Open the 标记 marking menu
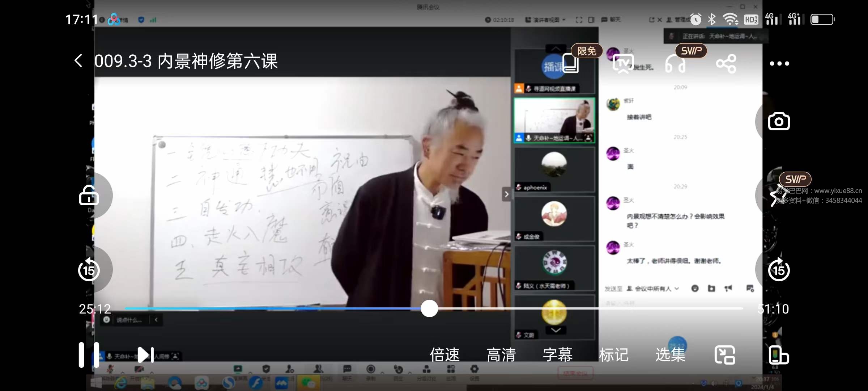Image resolution: width=868 pixels, height=391 pixels. [x=614, y=355]
